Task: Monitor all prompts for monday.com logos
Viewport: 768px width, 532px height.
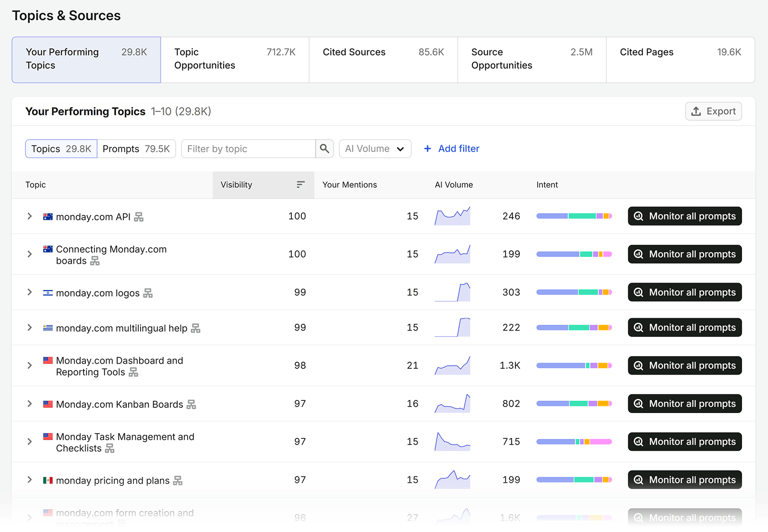Action: [684, 292]
